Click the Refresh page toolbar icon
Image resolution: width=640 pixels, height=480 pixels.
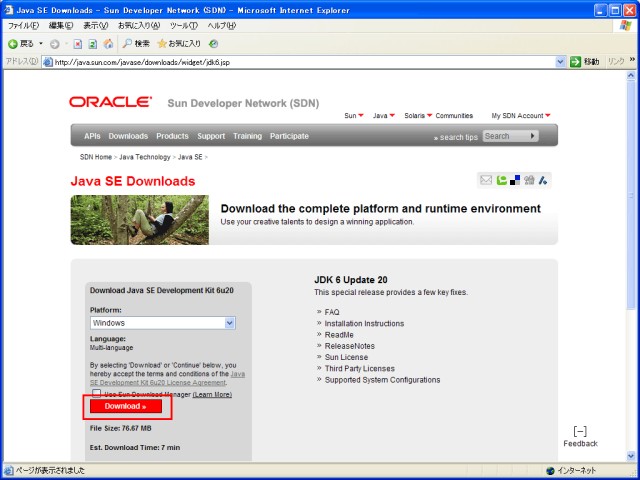pos(93,44)
